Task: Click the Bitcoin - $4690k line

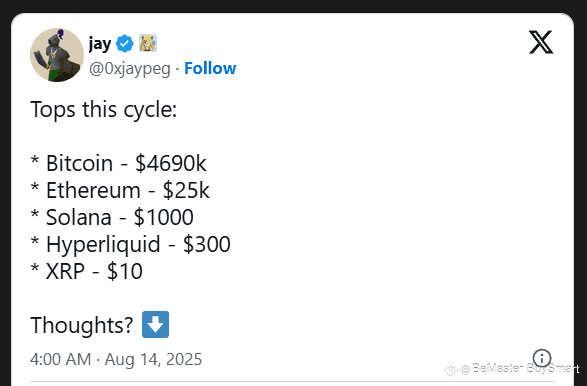Action: pyautogui.click(x=118, y=163)
